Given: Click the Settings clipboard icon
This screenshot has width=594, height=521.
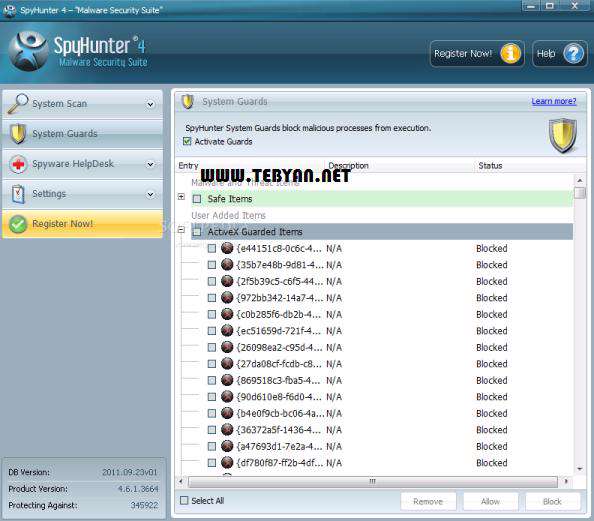Looking at the screenshot, I should point(18,194).
